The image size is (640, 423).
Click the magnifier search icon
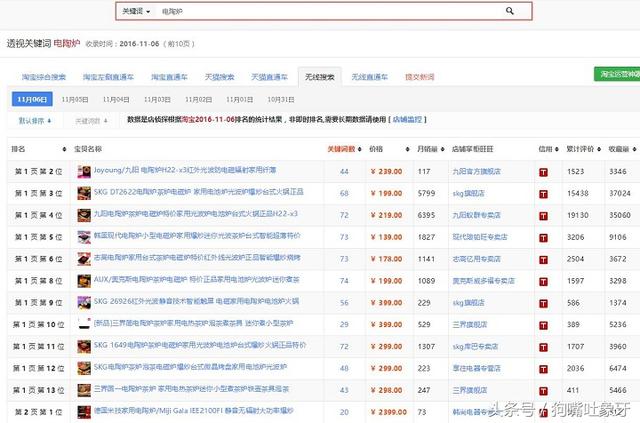click(509, 11)
